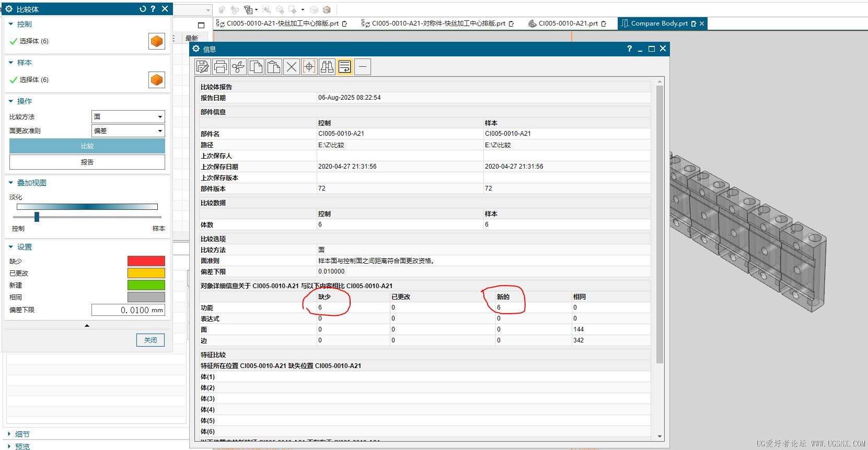868x450 pixels.
Task: Click the green 新建 color swatch
Action: pyautogui.click(x=146, y=285)
